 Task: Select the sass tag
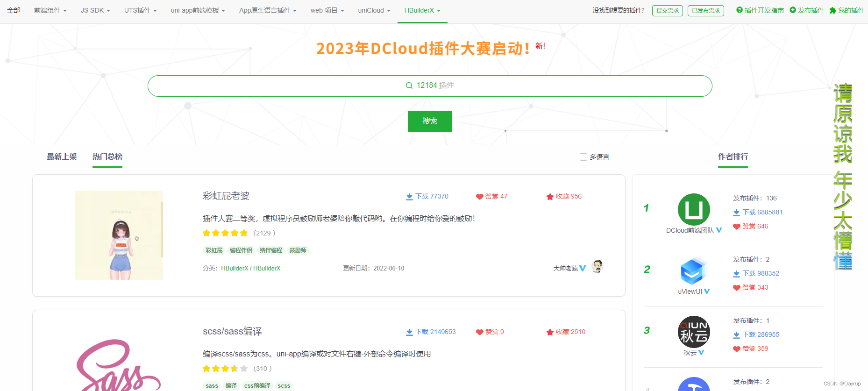tap(212, 386)
